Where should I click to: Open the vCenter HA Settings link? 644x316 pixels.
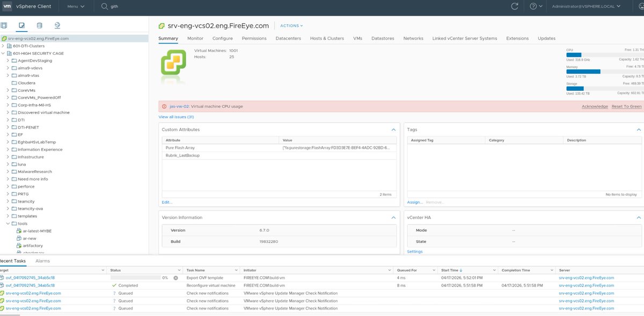coord(415,252)
